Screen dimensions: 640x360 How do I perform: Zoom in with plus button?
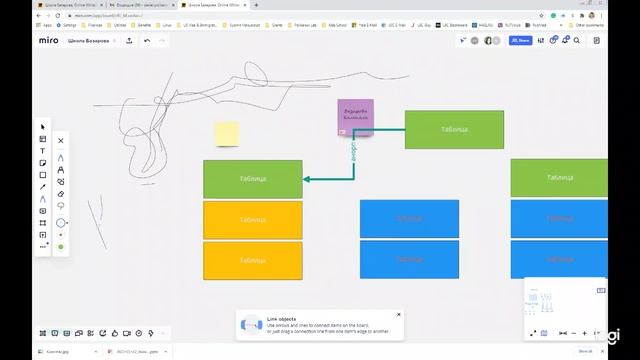point(584,333)
